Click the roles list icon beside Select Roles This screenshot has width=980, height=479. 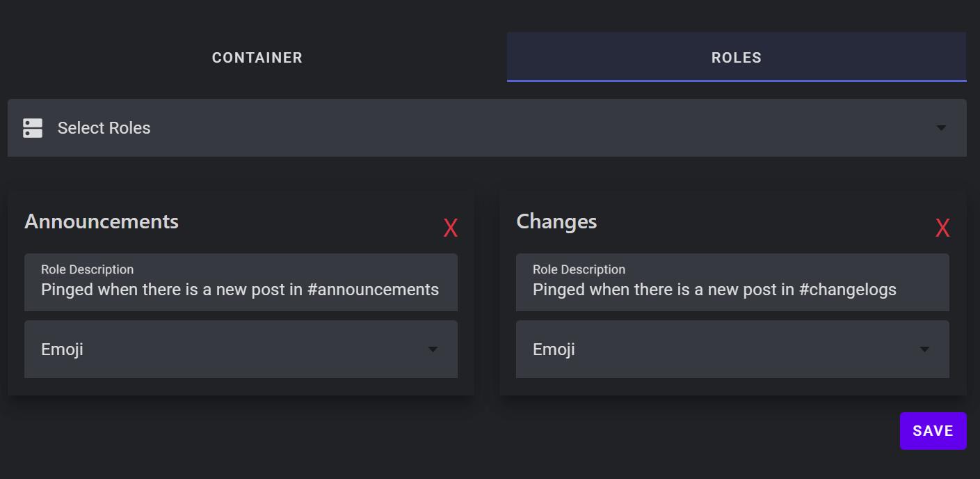[32, 127]
